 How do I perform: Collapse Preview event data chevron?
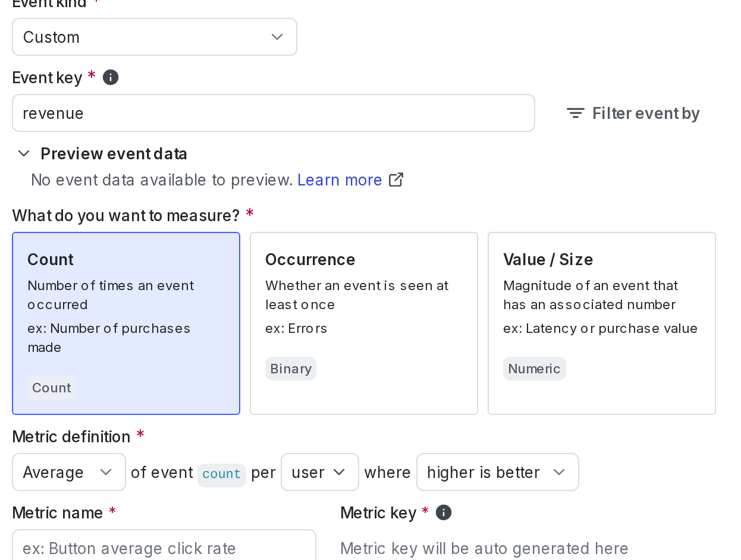[24, 153]
